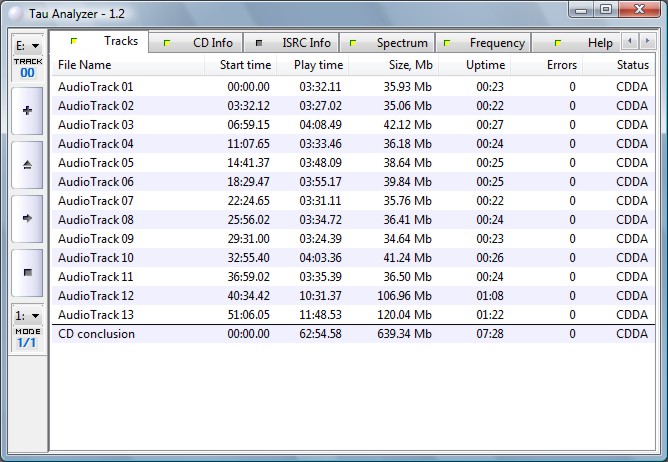This screenshot has height=462, width=668.
Task: Select the CD conclusion summary row
Action: pyautogui.click(x=96, y=334)
